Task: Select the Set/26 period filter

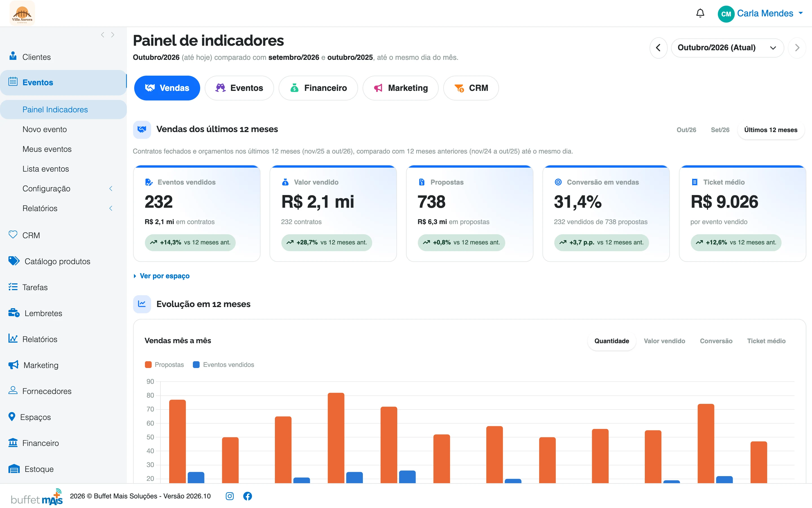Action: click(720, 130)
